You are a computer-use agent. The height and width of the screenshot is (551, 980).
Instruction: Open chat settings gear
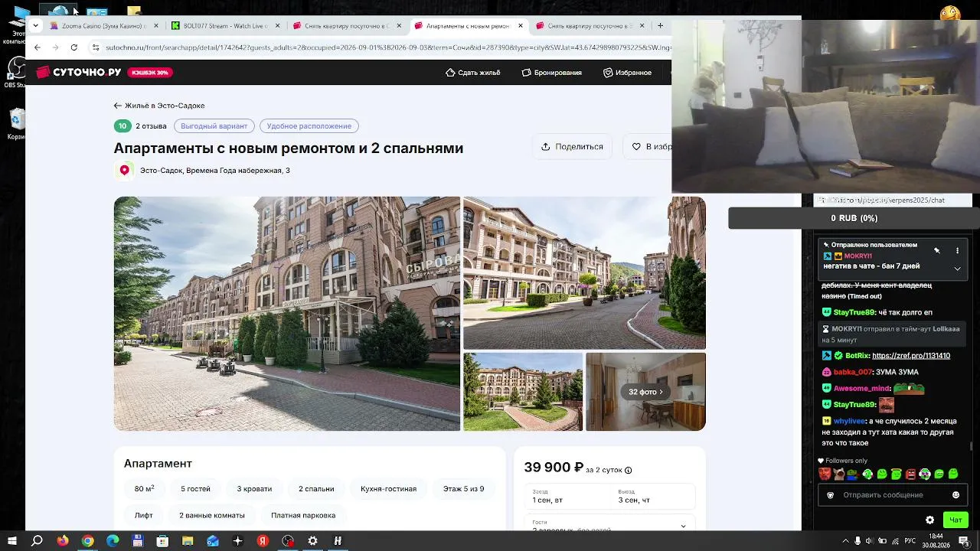tap(929, 520)
